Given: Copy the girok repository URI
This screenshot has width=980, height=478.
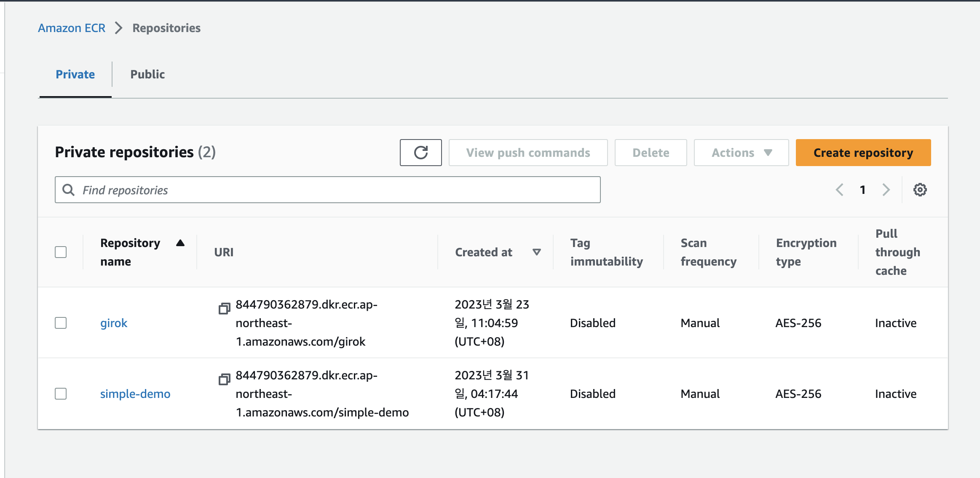Looking at the screenshot, I should tap(224, 309).
